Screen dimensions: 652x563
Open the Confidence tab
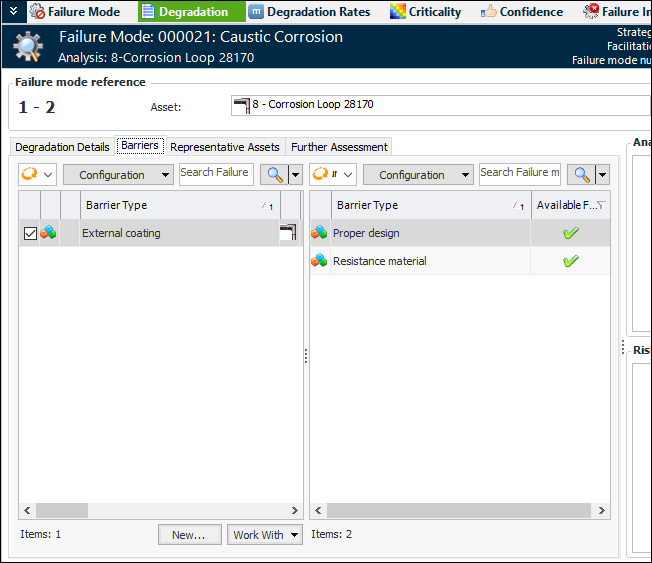pos(522,12)
